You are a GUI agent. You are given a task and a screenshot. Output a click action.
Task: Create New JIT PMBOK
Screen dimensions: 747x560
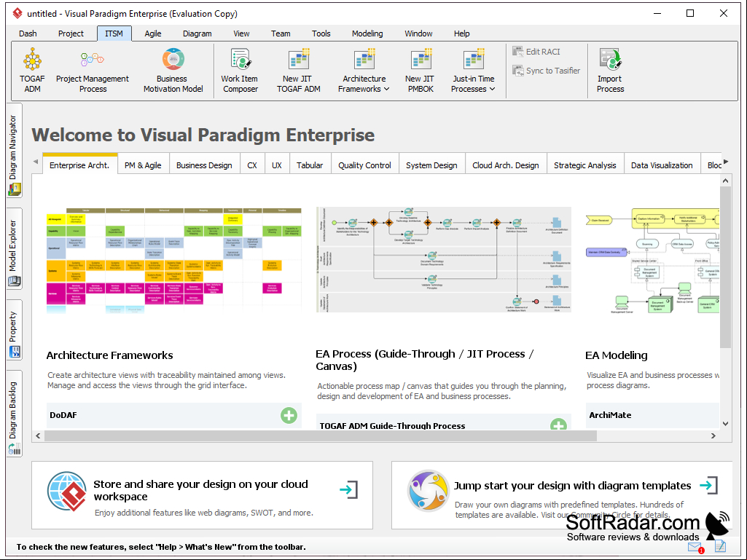[x=420, y=70]
